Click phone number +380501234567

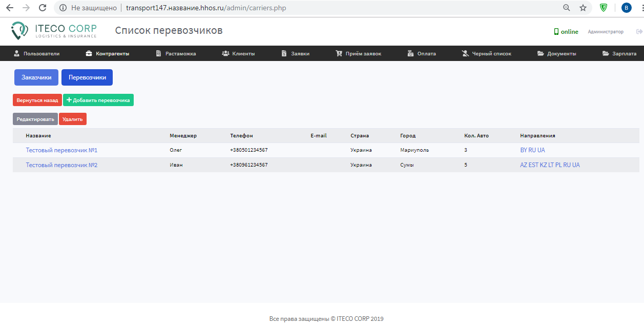pos(249,150)
